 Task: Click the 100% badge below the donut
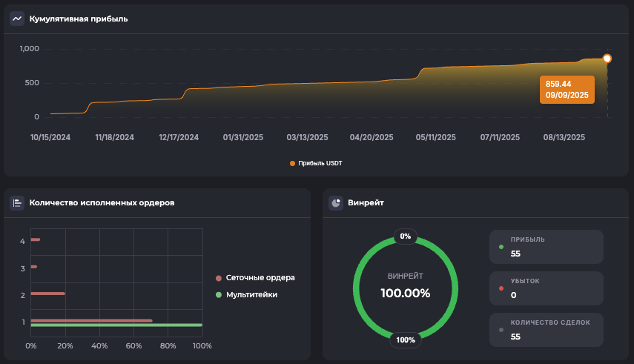tap(406, 340)
